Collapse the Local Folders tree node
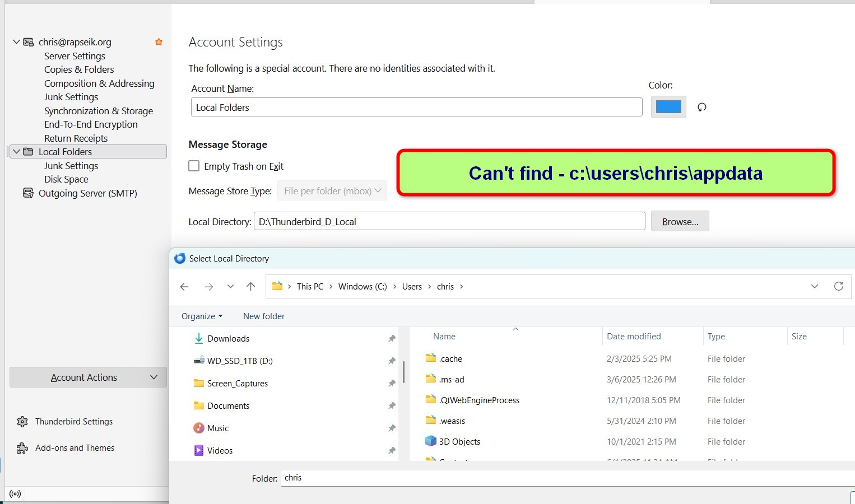This screenshot has height=504, width=855. coord(16,152)
